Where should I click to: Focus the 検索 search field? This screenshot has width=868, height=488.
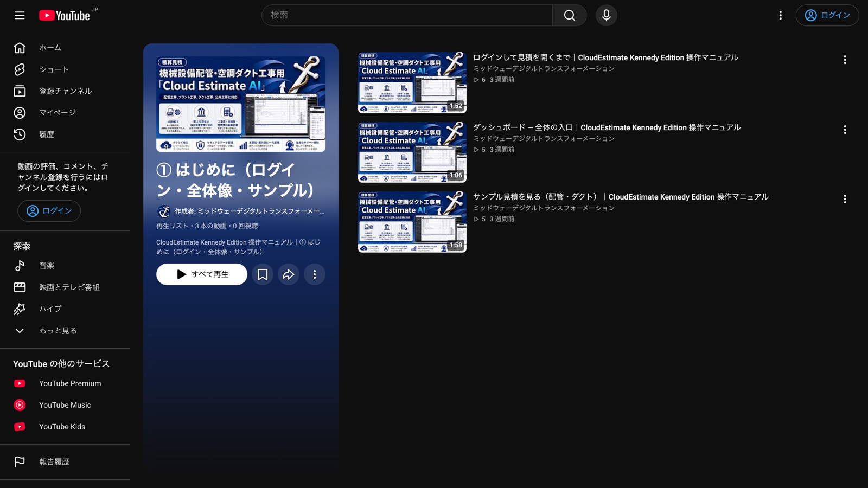pyautogui.click(x=407, y=15)
